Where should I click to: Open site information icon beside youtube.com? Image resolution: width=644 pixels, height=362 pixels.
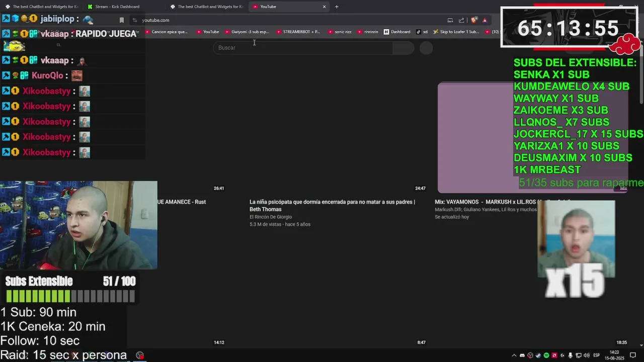tap(135, 20)
